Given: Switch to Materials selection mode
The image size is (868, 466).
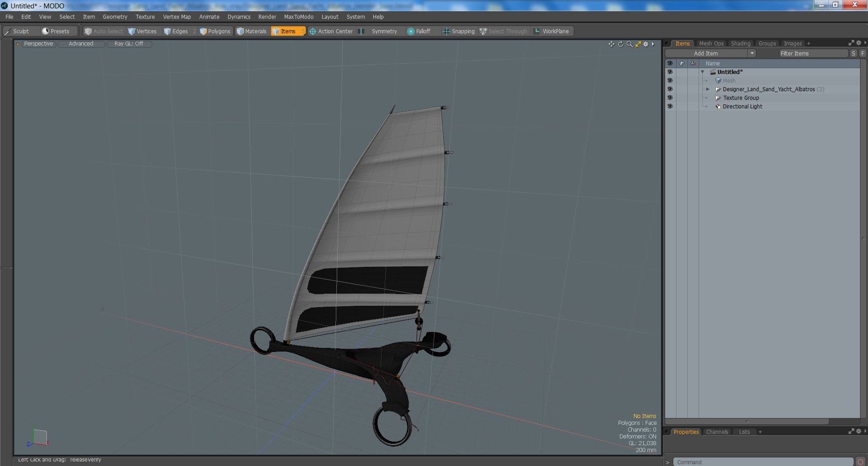Looking at the screenshot, I should (x=252, y=31).
